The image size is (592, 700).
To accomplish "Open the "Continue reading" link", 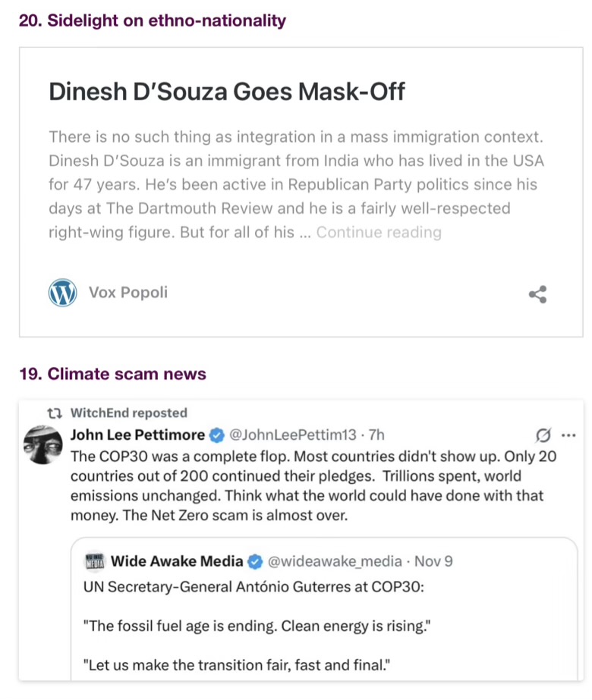I will [379, 232].
